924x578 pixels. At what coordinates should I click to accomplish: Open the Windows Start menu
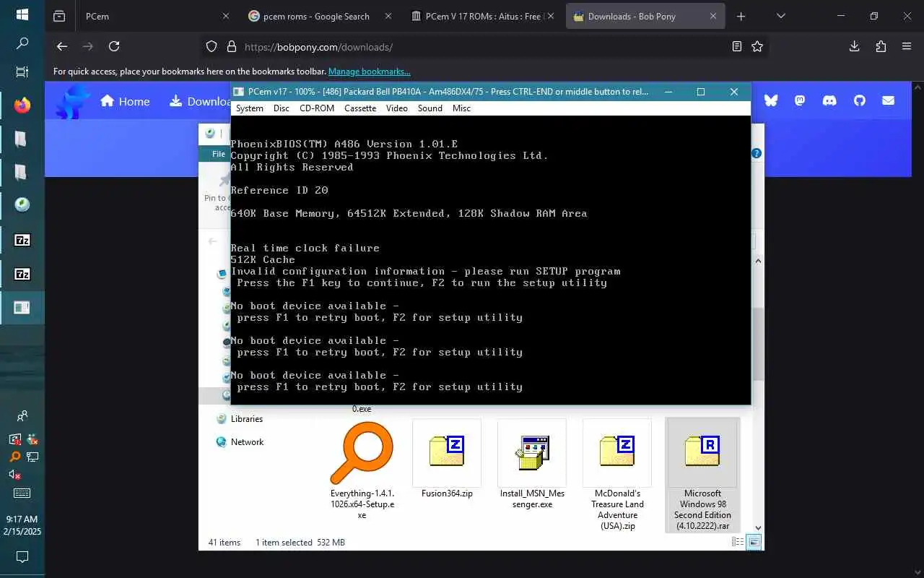pos(22,14)
